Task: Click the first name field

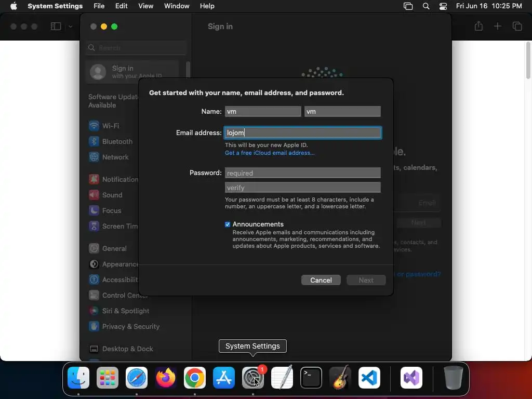Action: pyautogui.click(x=263, y=111)
